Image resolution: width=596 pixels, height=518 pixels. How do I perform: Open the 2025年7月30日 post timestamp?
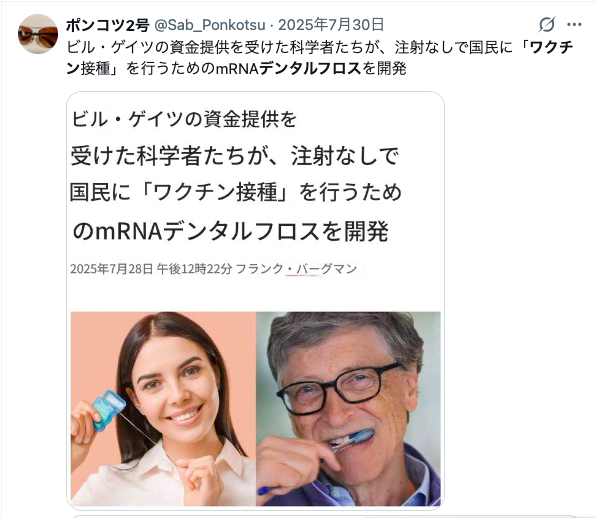tap(331, 25)
